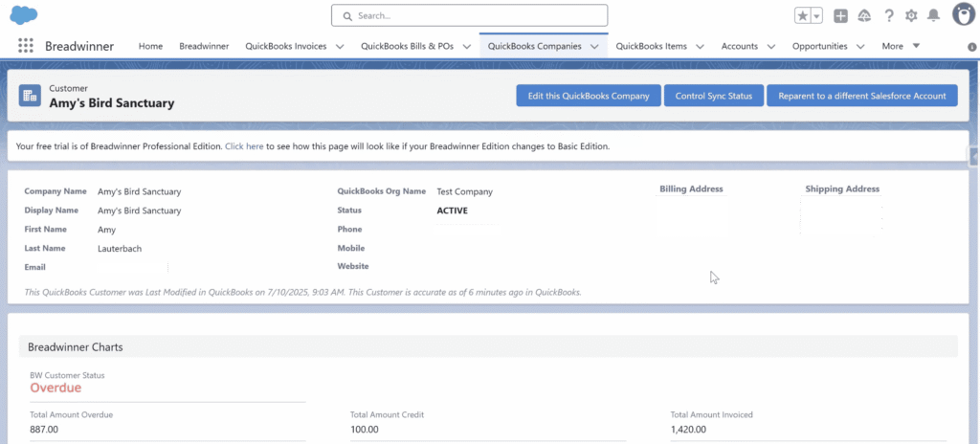Click the Control Sync Status button
980x444 pixels.
pos(714,96)
